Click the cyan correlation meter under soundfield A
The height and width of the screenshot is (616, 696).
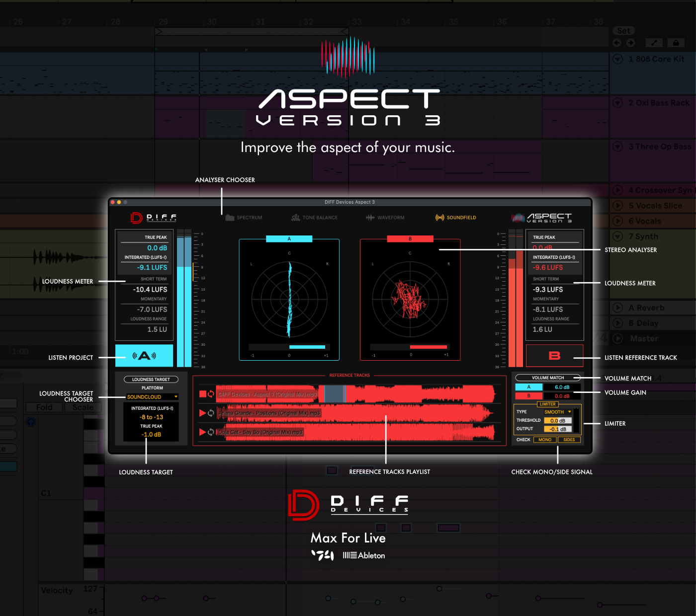coord(288,347)
